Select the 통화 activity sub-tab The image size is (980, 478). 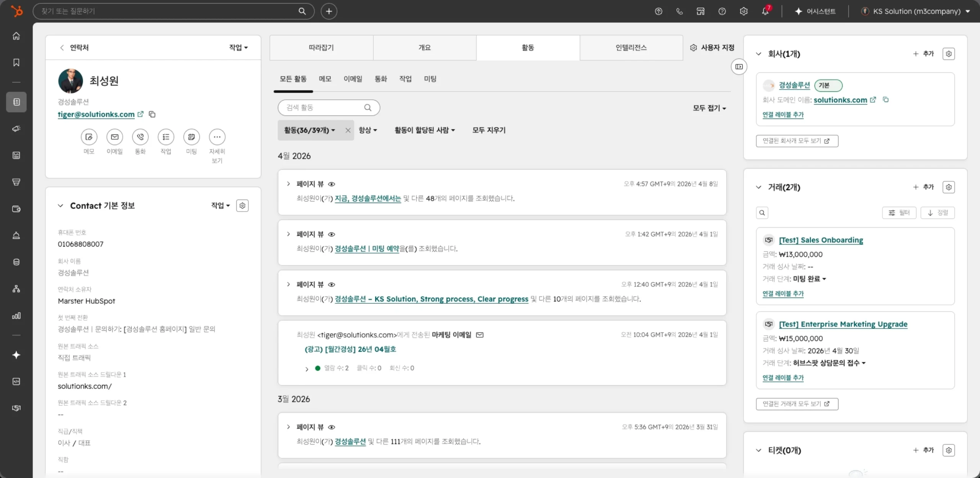click(381, 79)
